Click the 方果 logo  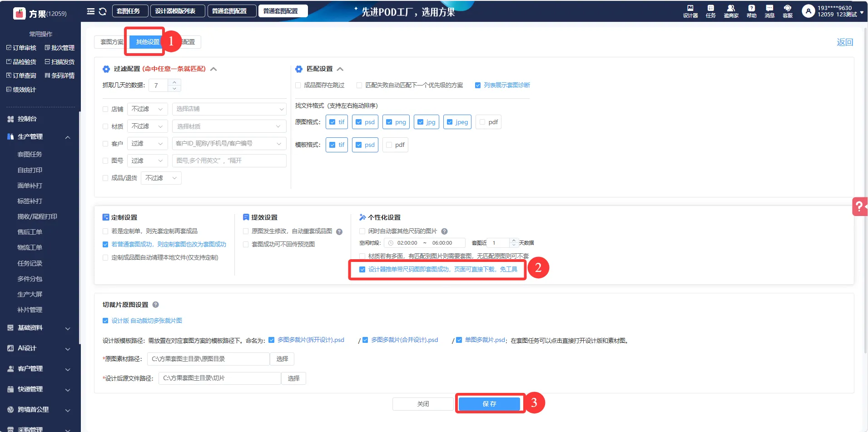(x=20, y=14)
